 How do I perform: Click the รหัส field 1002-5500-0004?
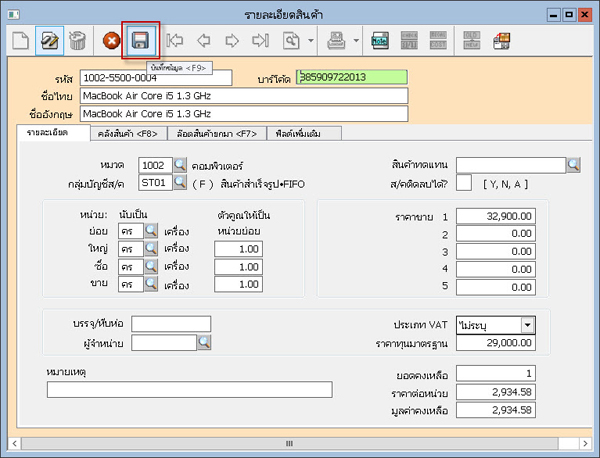156,78
